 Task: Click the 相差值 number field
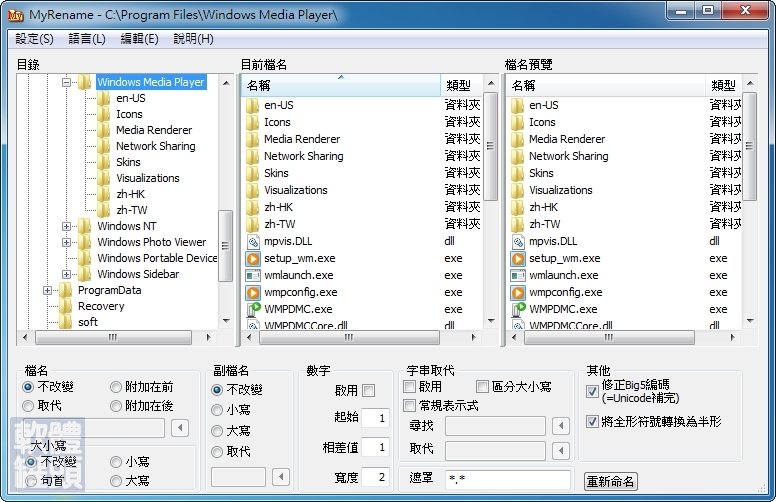click(x=375, y=448)
